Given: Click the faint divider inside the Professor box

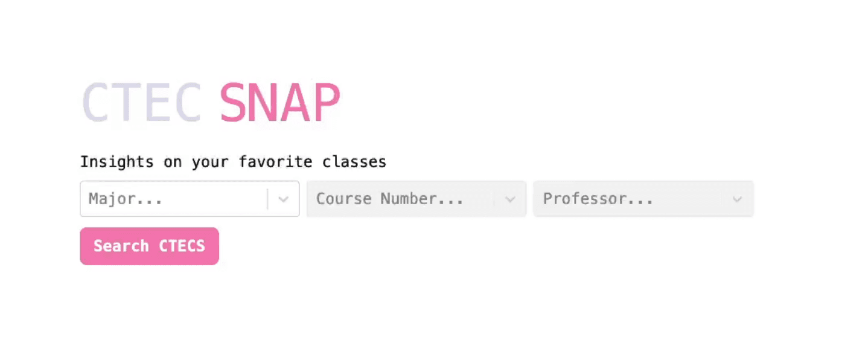Looking at the screenshot, I should (721, 199).
